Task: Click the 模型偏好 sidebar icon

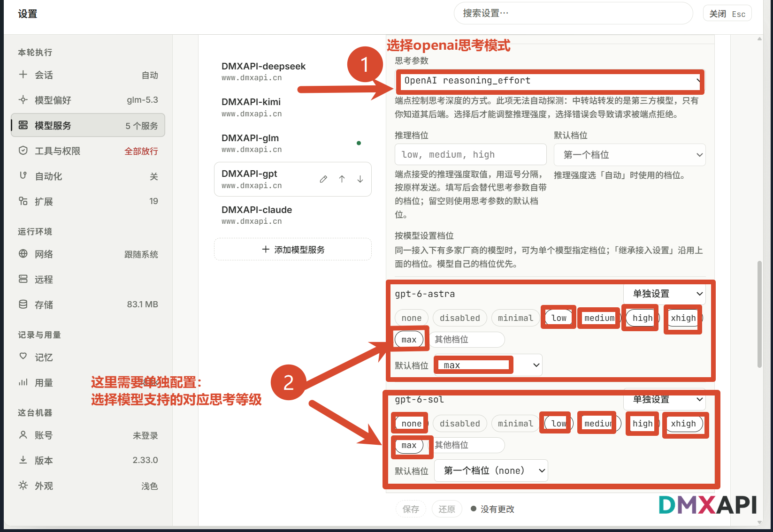Action: [x=23, y=99]
